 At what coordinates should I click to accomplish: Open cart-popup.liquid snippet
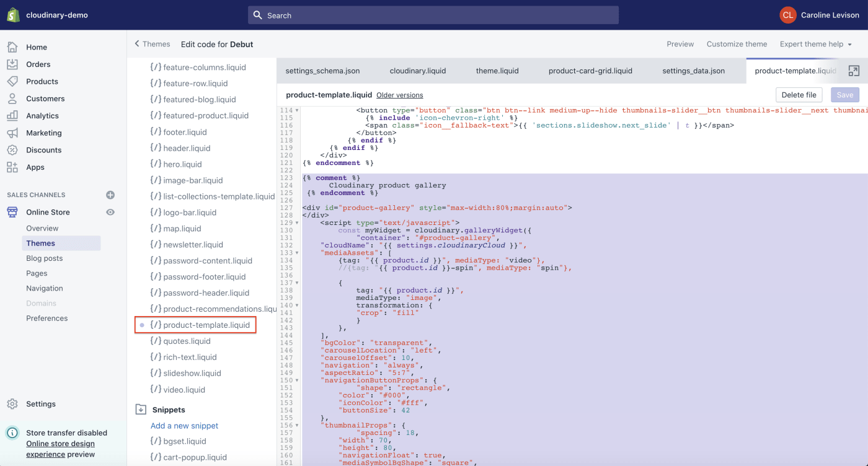(x=188, y=457)
